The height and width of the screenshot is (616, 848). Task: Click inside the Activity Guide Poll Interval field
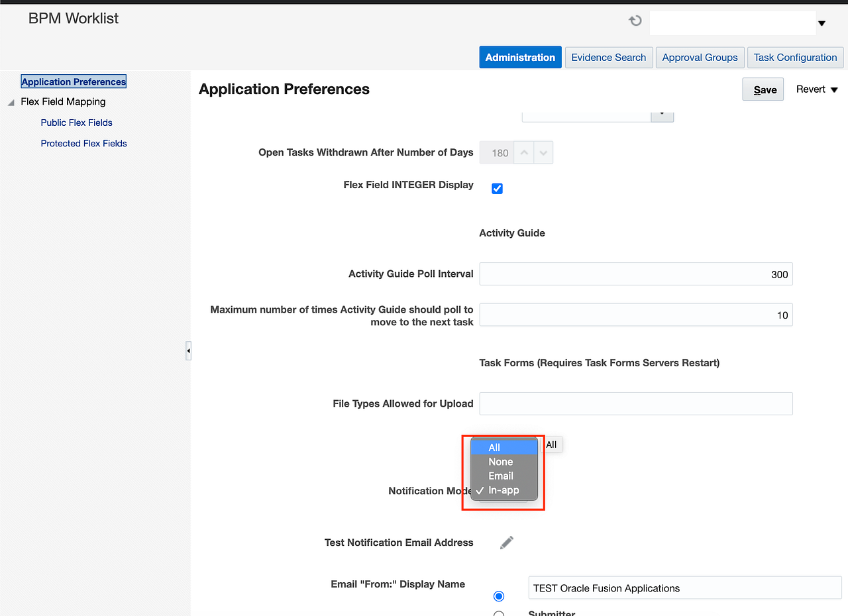point(636,274)
